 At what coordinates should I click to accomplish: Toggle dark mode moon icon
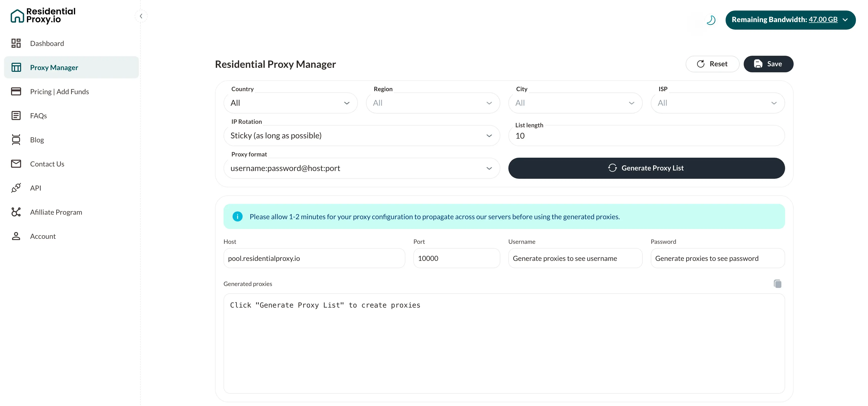(711, 20)
